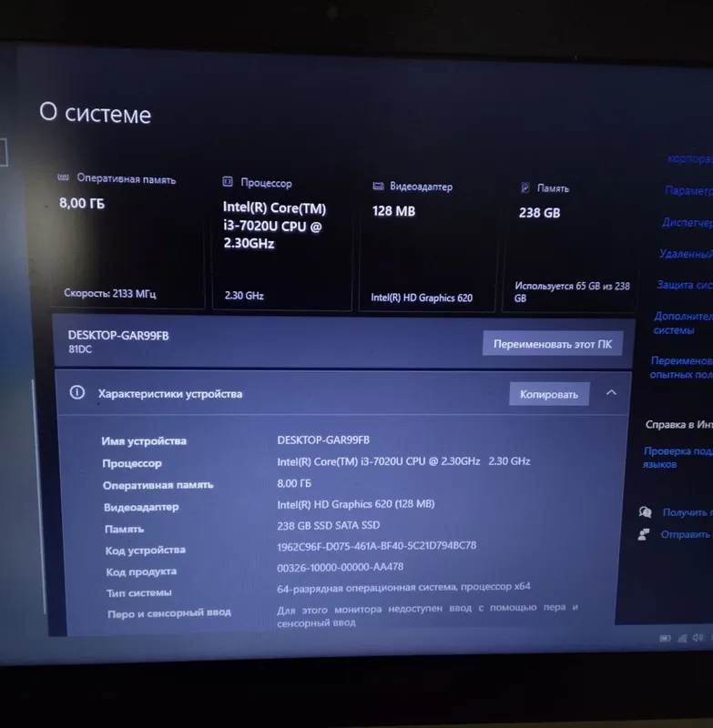The height and width of the screenshot is (728, 713).
Task: Click the 8,00 ГБ value in RAM card
Action: (82, 203)
